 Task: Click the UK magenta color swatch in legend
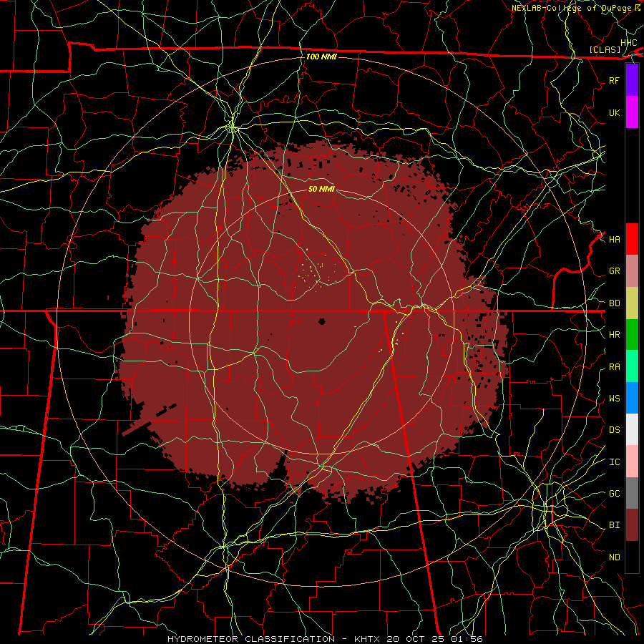click(x=632, y=112)
